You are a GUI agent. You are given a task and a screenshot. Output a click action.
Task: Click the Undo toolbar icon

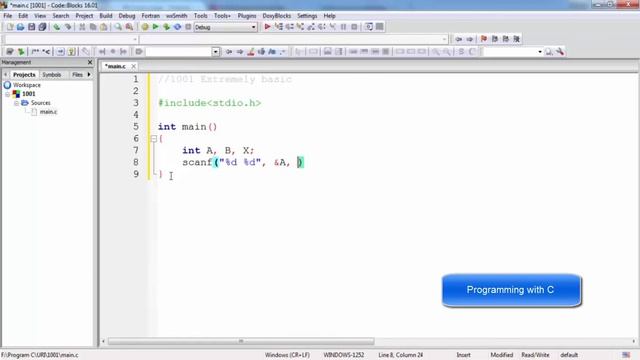click(x=57, y=27)
